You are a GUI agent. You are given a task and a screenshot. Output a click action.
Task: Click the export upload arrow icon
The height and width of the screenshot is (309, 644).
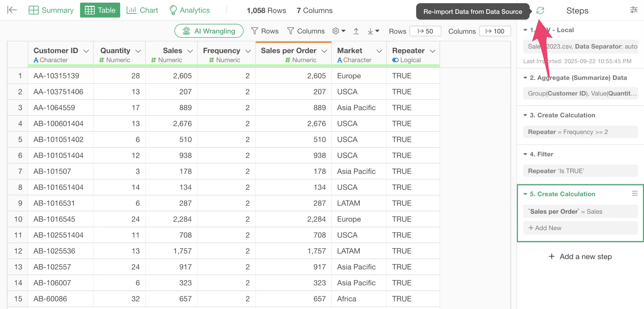coord(356,31)
